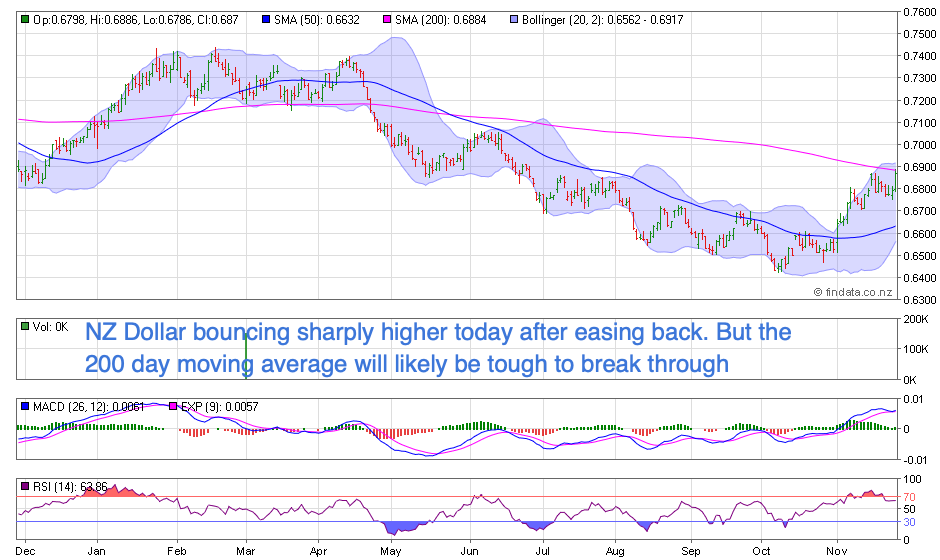The width and height of the screenshot is (940, 560).
Task: Click the 'Mar' month label on time axis
Action: 246,551
